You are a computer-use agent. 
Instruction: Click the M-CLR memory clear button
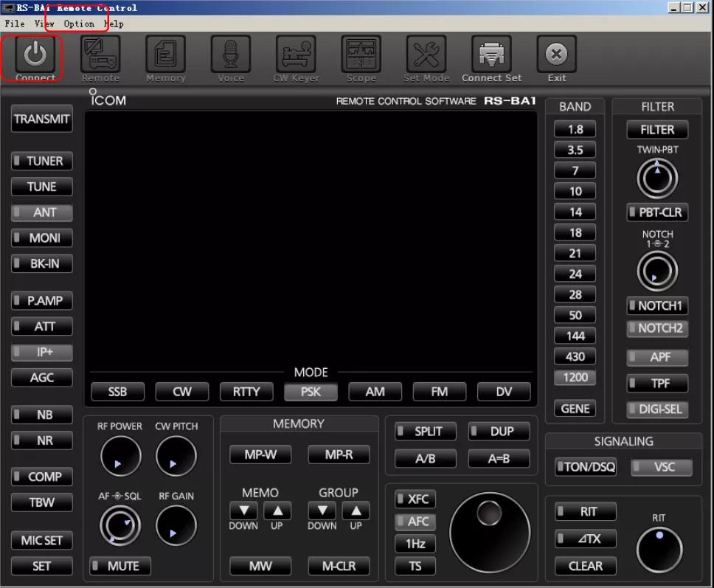(339, 566)
